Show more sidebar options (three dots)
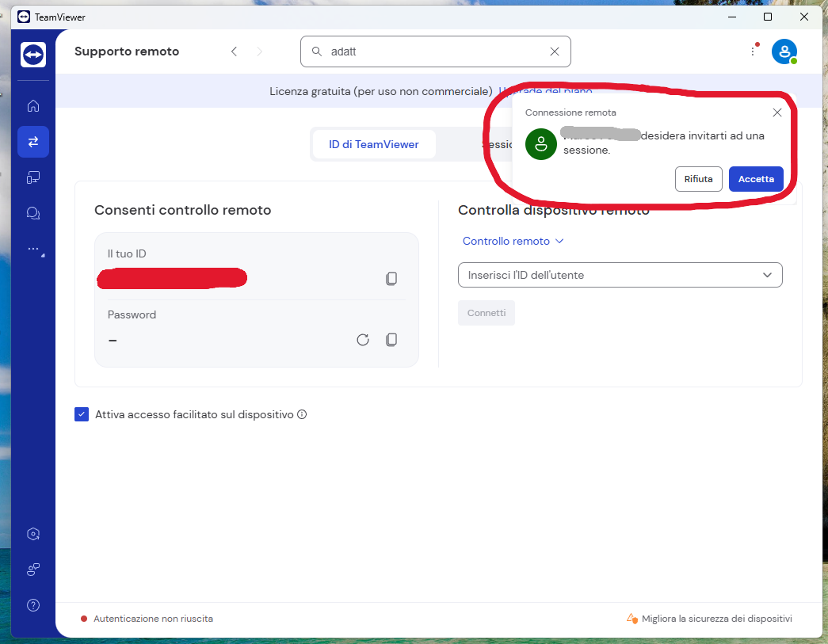828x644 pixels. pyautogui.click(x=34, y=250)
